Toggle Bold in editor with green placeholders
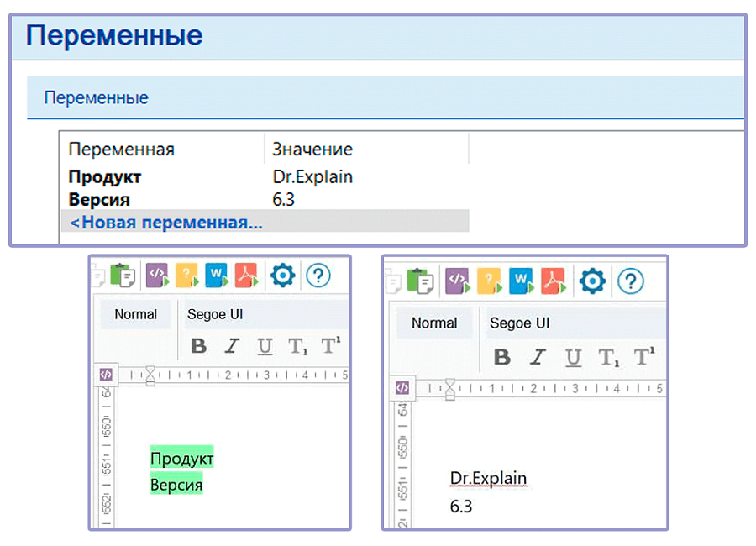 [x=198, y=346]
